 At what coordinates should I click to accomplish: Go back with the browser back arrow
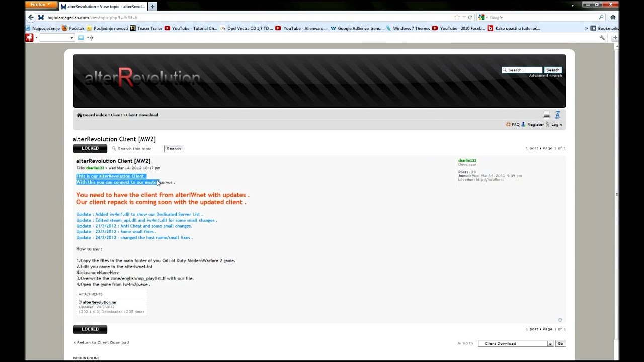pyautogui.click(x=31, y=17)
